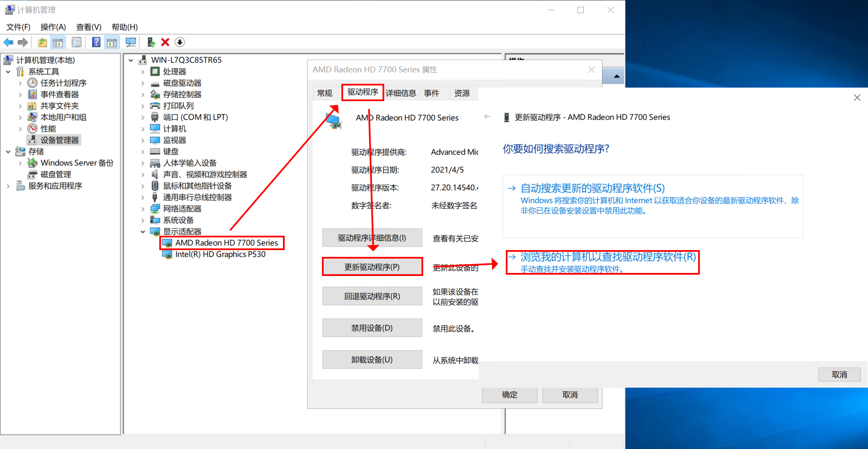Click the 更新驱动程序(P) button
Screen dimensions: 868x449
[x=372, y=267]
